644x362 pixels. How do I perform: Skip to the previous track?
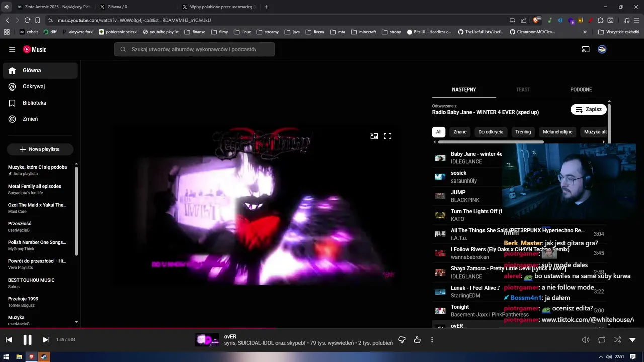(9, 340)
